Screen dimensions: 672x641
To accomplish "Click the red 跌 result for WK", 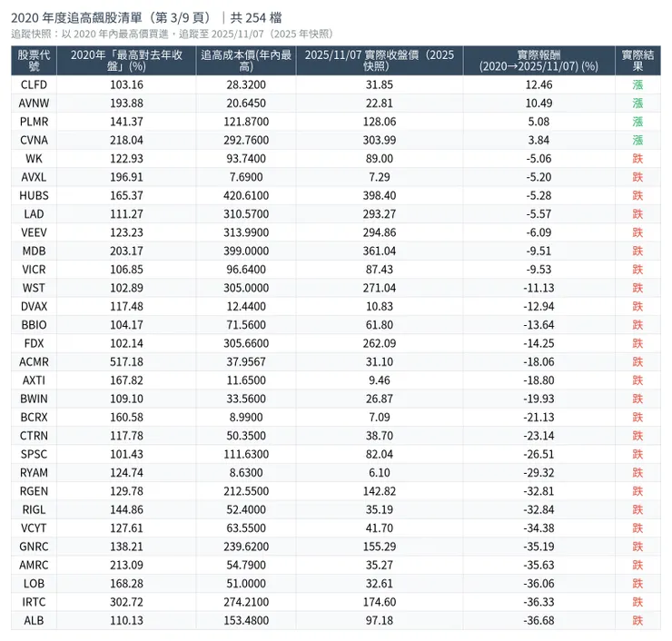I will pyautogui.click(x=637, y=159).
